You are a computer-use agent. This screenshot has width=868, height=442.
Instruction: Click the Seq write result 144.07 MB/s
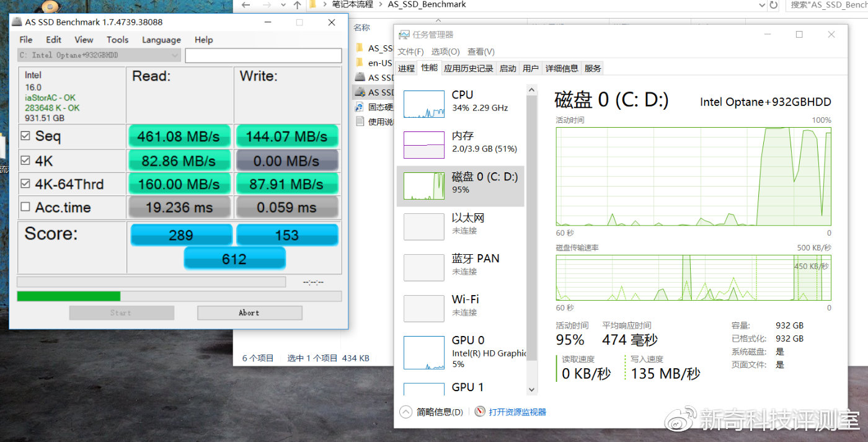(286, 136)
